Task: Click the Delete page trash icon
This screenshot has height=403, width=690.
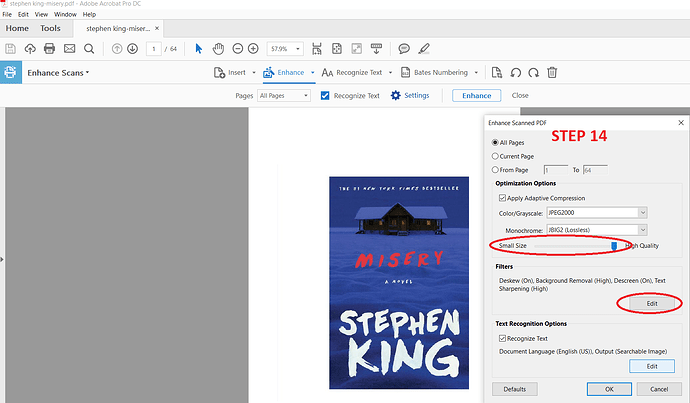Action: point(551,72)
